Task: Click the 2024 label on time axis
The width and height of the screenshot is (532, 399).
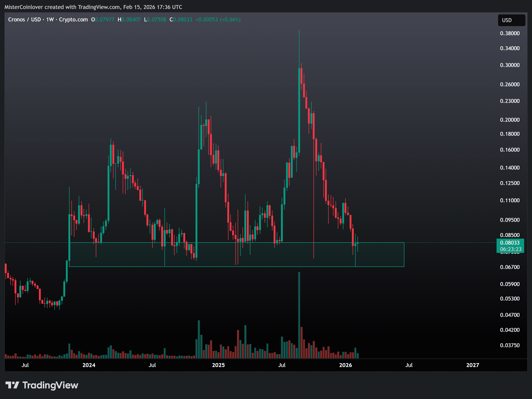Action: click(x=89, y=365)
